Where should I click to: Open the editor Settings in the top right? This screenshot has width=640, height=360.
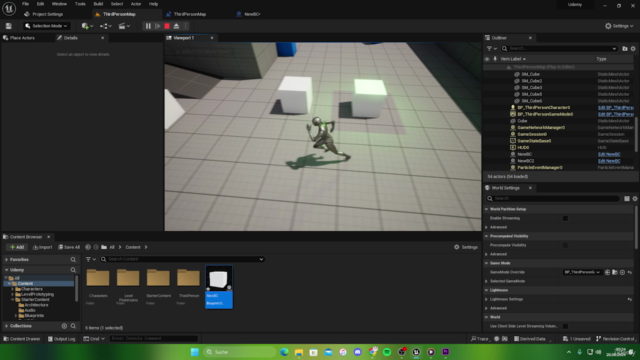pyautogui.click(x=619, y=26)
